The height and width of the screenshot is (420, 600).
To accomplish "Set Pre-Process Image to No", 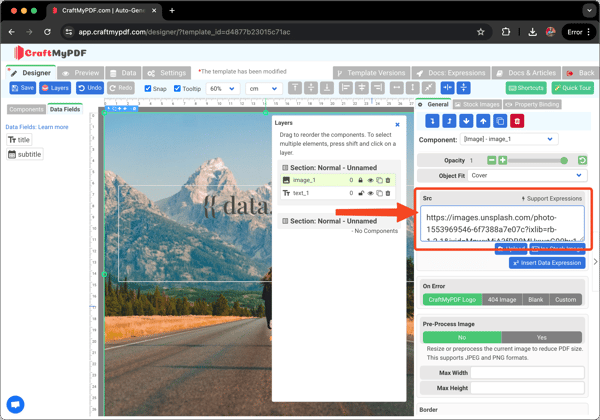I will tap(462, 337).
